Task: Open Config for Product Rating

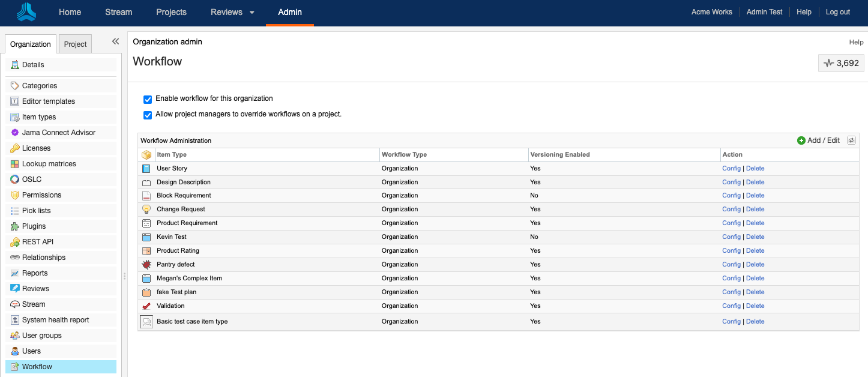Action: point(731,250)
